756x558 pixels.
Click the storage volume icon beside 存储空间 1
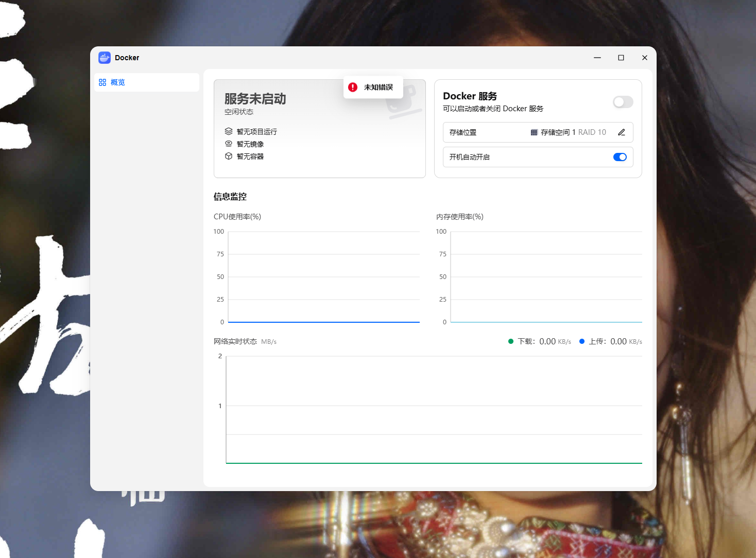(534, 132)
